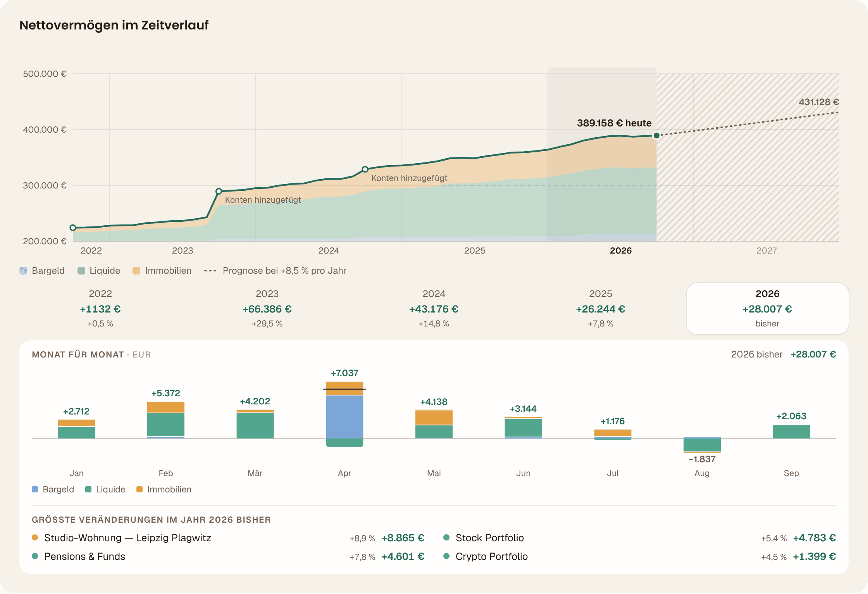The width and height of the screenshot is (868, 594).
Task: Select the June bar showing +3.144
Action: tap(523, 428)
